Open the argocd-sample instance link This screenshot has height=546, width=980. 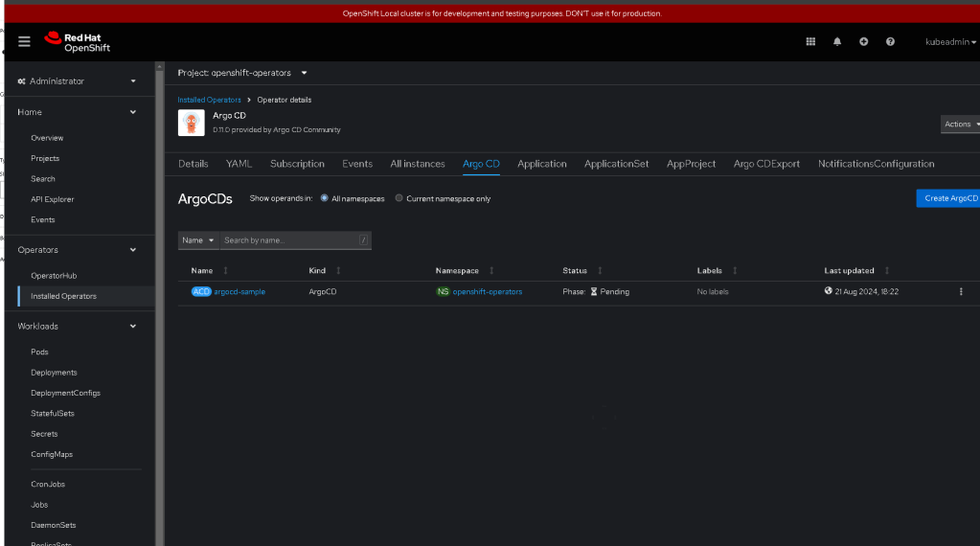click(x=239, y=292)
